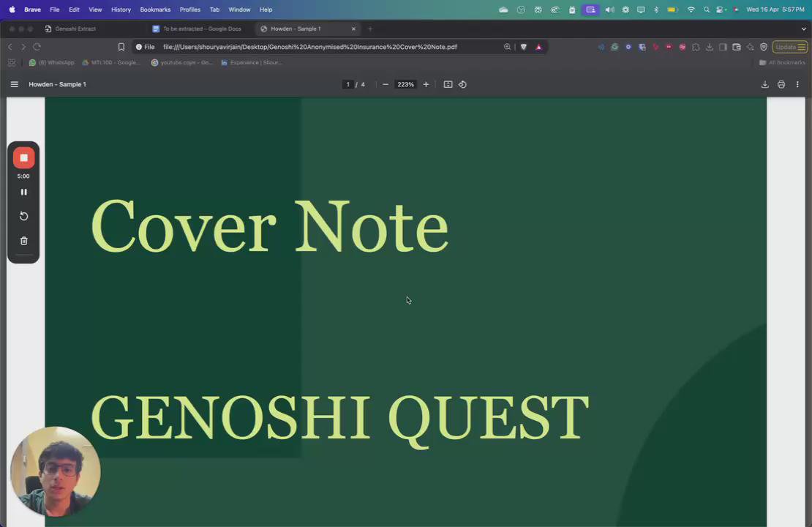Zoom out the PDF with minus button
This screenshot has width=812, height=527.
click(x=386, y=84)
